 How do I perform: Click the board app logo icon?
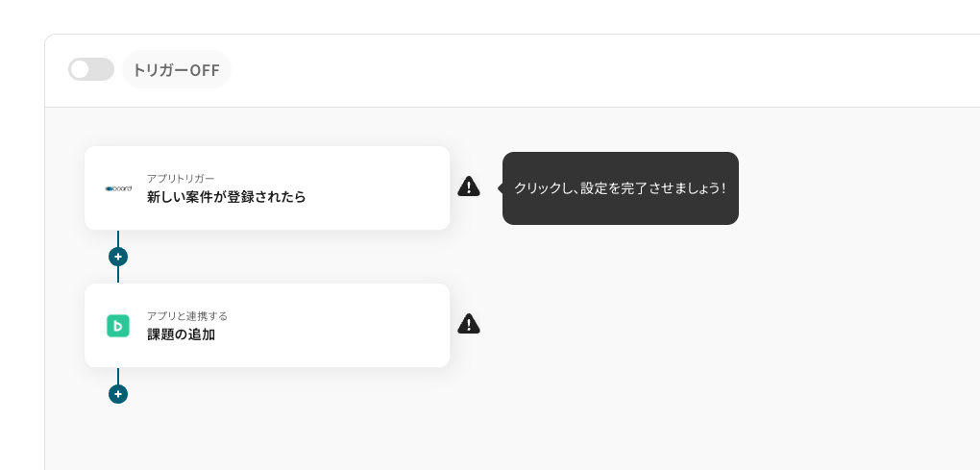click(x=118, y=188)
